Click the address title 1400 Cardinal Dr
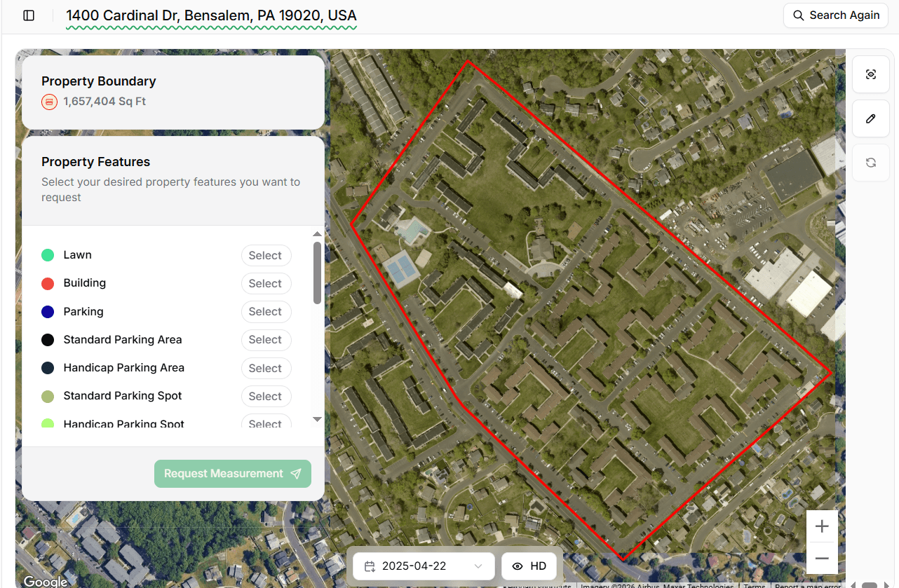 (x=211, y=15)
